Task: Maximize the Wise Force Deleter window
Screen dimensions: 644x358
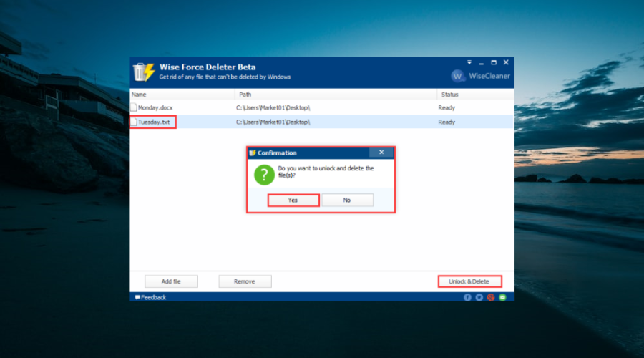Action: [494, 62]
